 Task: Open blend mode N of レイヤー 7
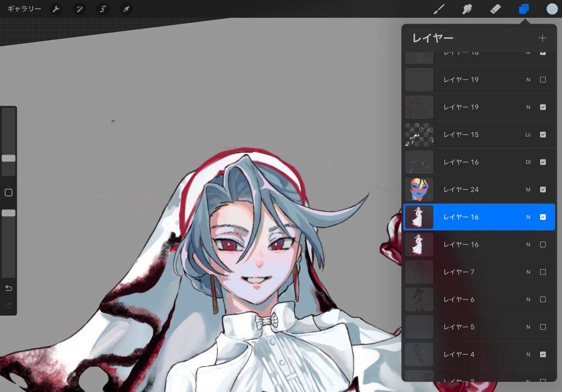coord(528,272)
